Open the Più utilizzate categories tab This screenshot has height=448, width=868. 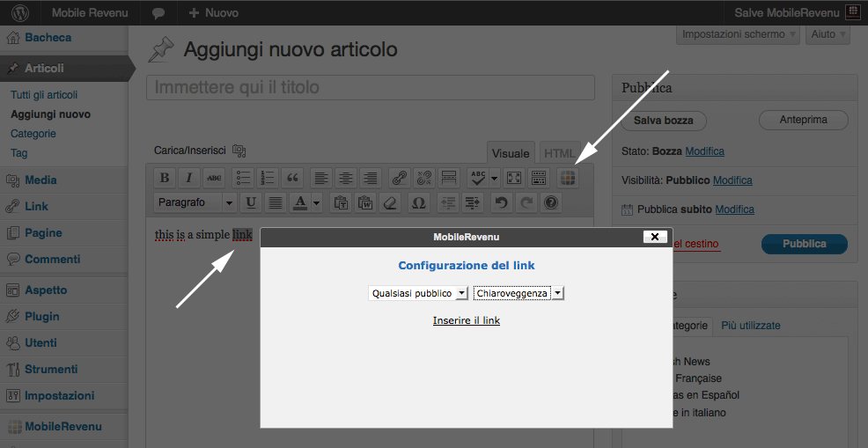click(x=751, y=326)
